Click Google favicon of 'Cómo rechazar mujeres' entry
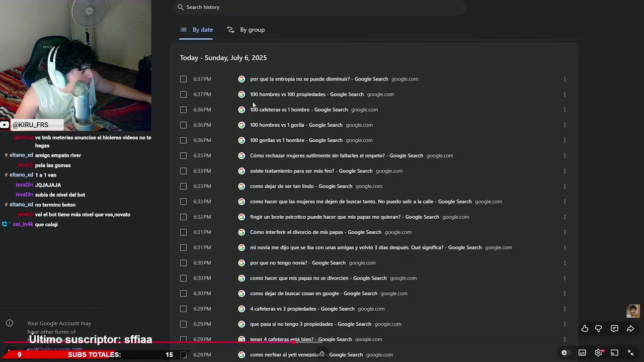 click(242, 155)
